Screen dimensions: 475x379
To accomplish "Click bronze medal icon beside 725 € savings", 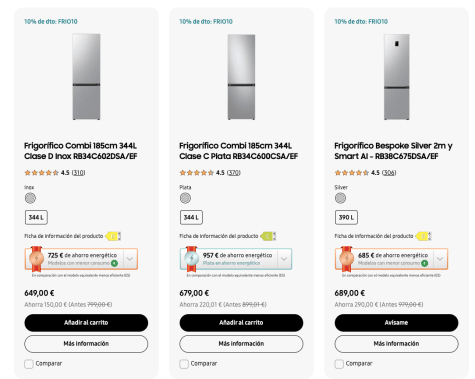I will (36, 258).
